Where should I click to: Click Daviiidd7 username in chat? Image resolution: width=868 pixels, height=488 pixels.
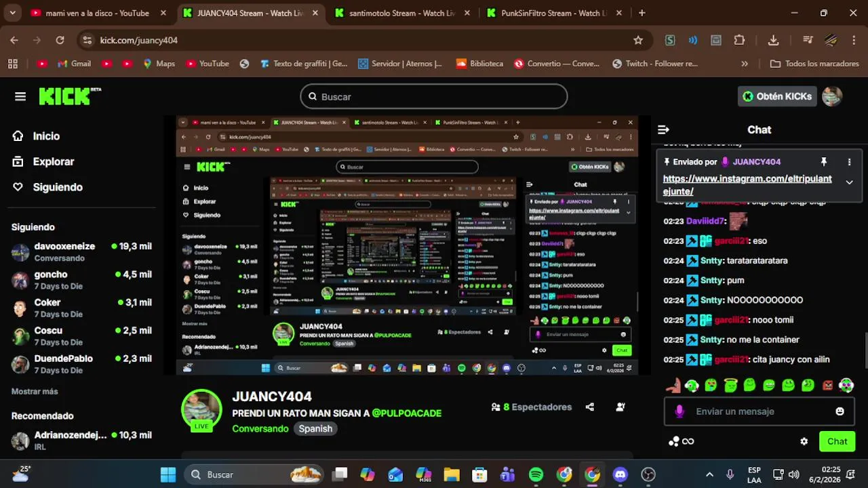coord(706,221)
